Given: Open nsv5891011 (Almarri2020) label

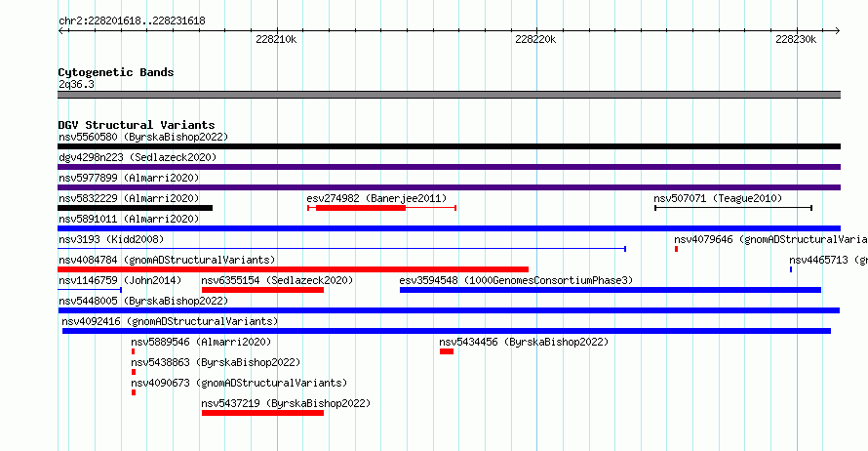Looking at the screenshot, I should point(129,219).
